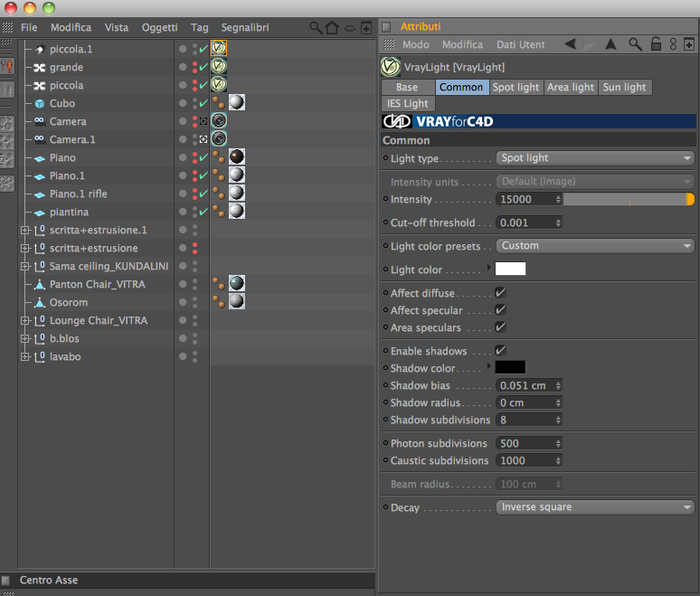The height and width of the screenshot is (596, 700).
Task: Open the Decay dropdown
Action: point(595,507)
